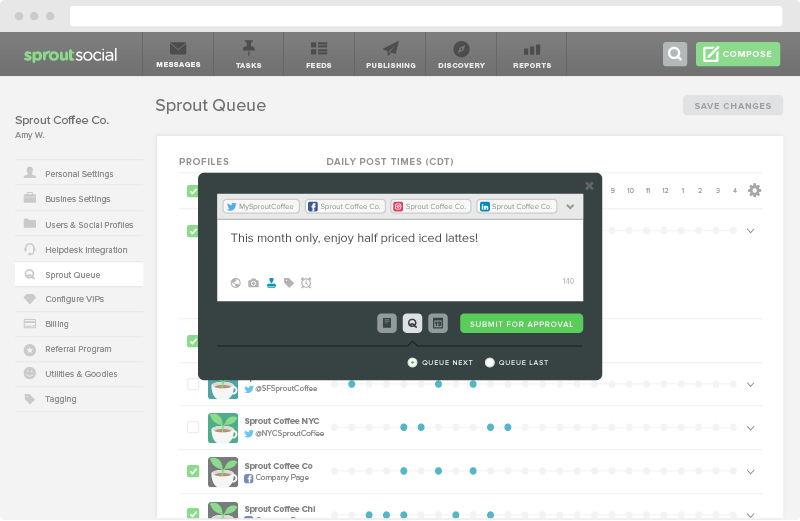
Task: Expand the SFSproutCoffee row chevron
Action: pyautogui.click(x=751, y=385)
